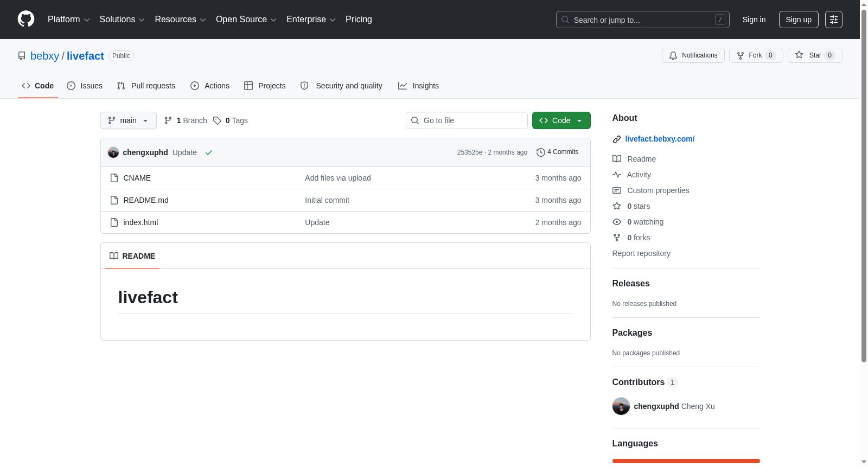Image resolution: width=868 pixels, height=467 pixels.
Task: Click the green commit status checkmark
Action: (x=209, y=152)
